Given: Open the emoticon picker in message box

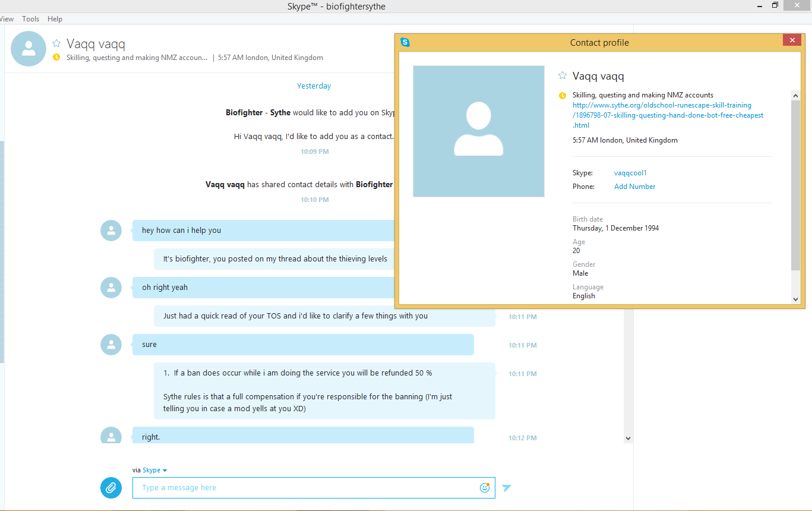Looking at the screenshot, I should pyautogui.click(x=485, y=488).
